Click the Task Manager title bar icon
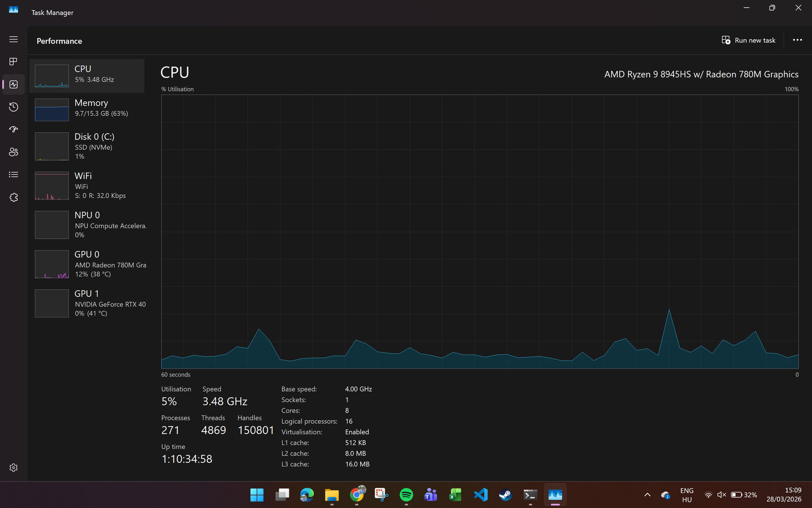This screenshot has height=508, width=812. coord(14,10)
